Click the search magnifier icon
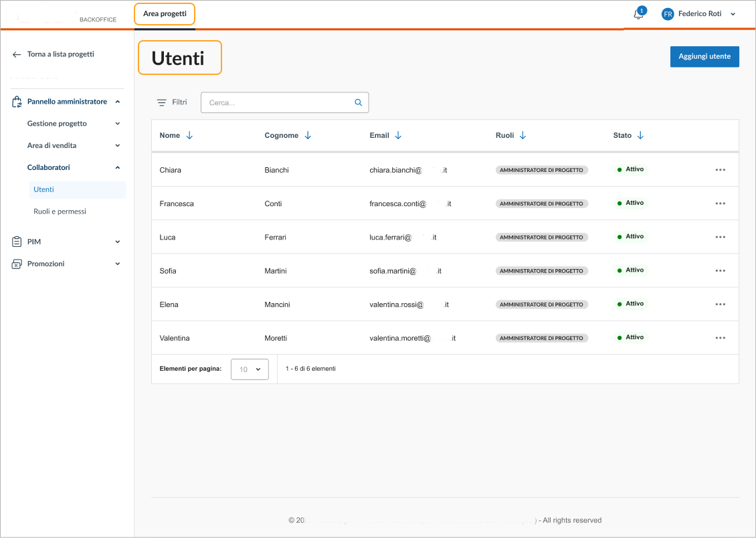This screenshot has height=538, width=756. 358,102
